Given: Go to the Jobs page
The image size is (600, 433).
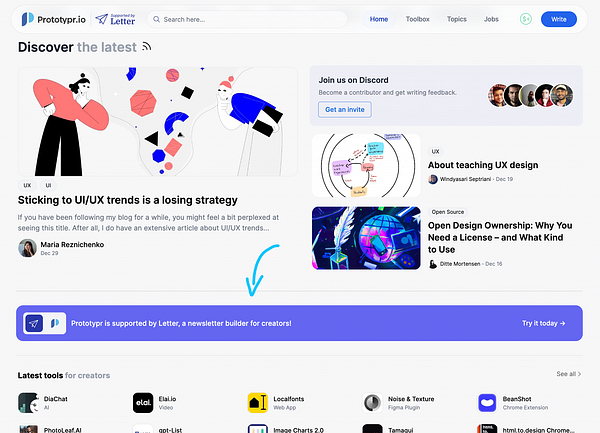Looking at the screenshot, I should pos(491,19).
